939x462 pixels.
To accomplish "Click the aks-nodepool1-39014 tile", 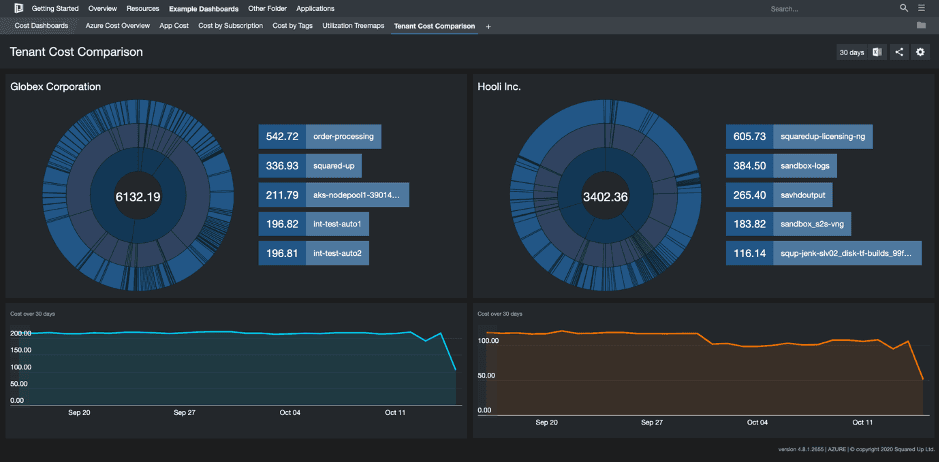I will [334, 195].
